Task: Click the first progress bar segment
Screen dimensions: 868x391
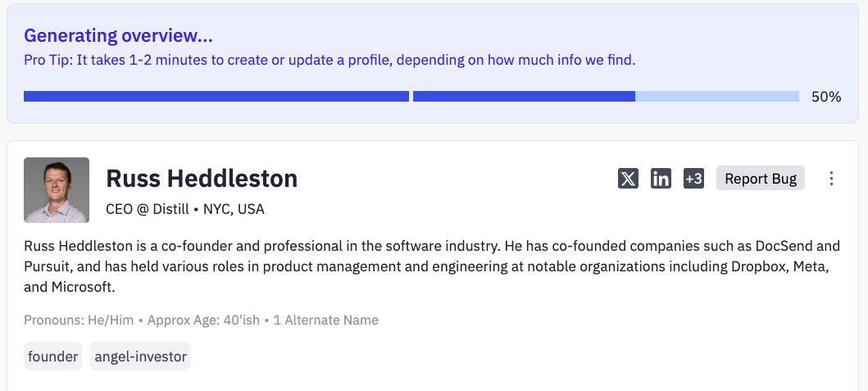Action: (216, 97)
